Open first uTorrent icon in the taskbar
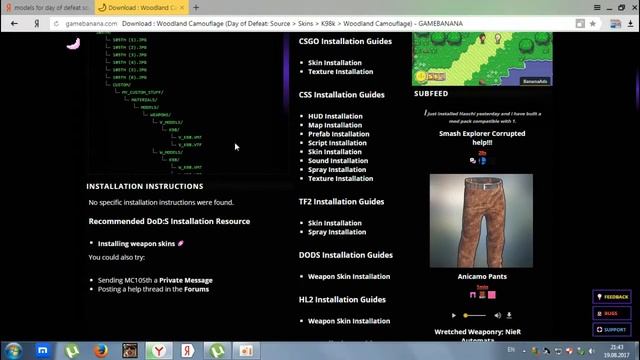640x360 pixels. (x=72, y=351)
